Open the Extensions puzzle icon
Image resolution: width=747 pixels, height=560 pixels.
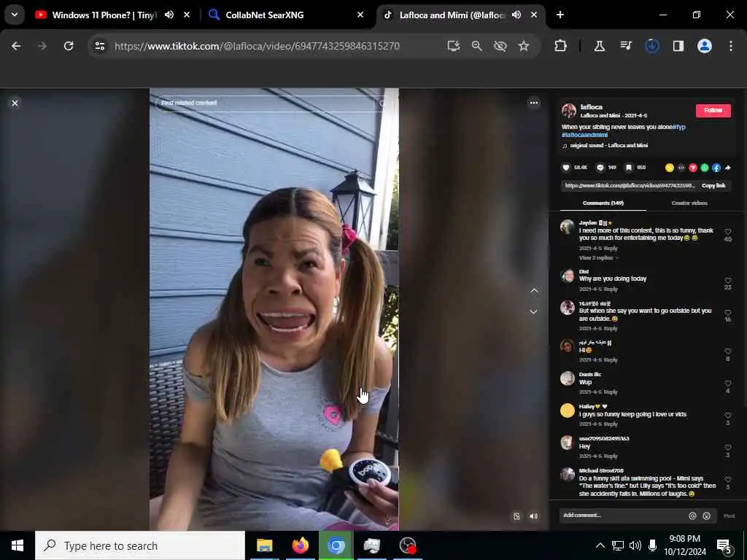pyautogui.click(x=561, y=46)
